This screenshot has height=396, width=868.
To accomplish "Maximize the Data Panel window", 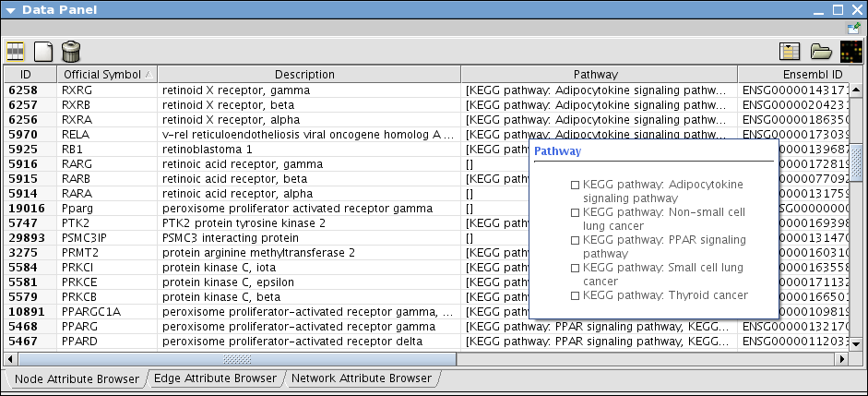I will tap(838, 10).
